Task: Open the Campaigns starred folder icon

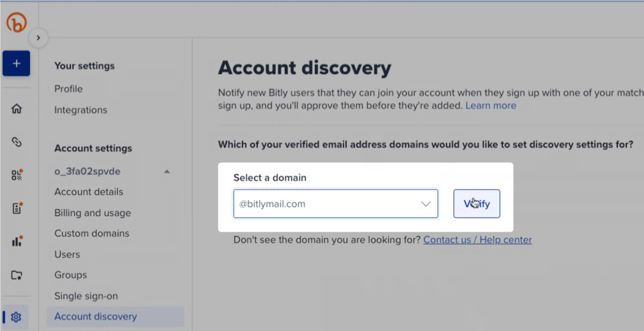Action: coord(16,275)
